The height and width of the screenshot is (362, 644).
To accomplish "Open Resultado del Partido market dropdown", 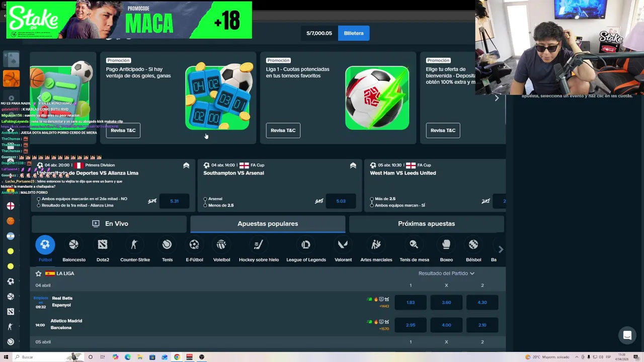I will click(446, 274).
